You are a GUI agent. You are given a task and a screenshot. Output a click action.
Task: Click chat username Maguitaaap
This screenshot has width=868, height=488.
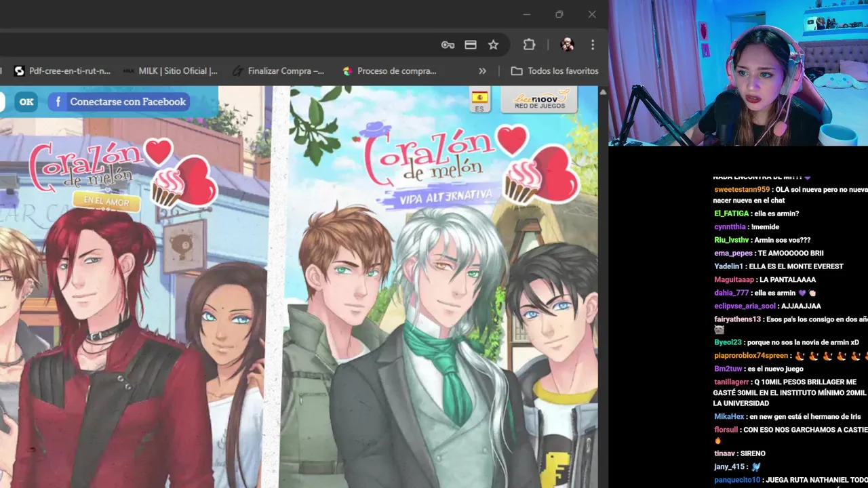pyautogui.click(x=734, y=279)
